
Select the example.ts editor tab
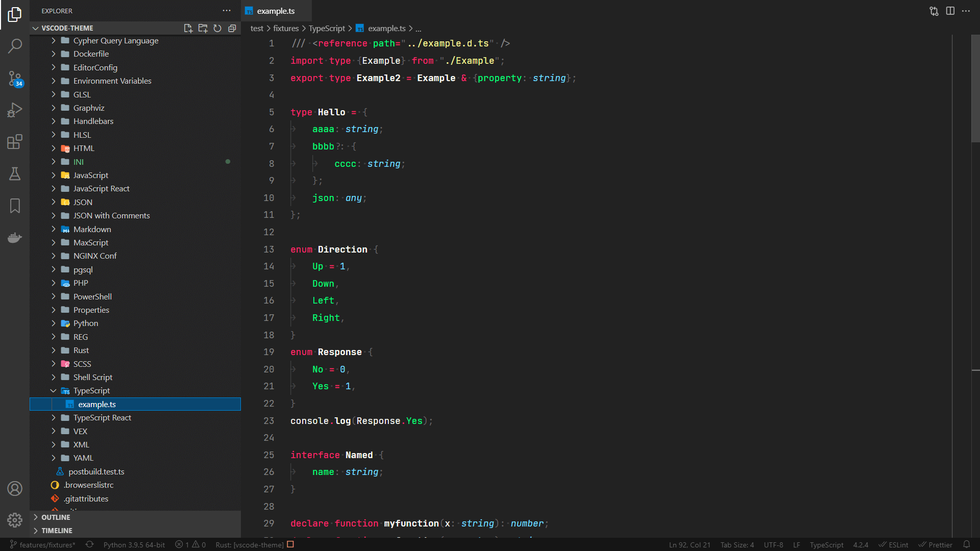click(276, 11)
